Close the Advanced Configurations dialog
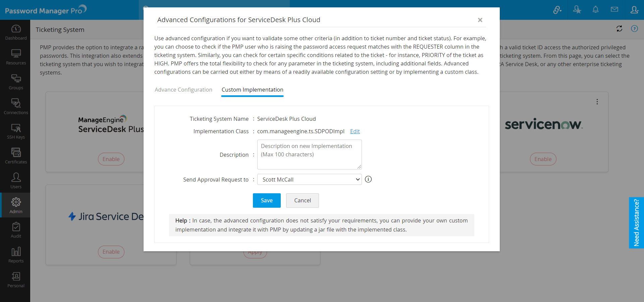 coord(480,20)
